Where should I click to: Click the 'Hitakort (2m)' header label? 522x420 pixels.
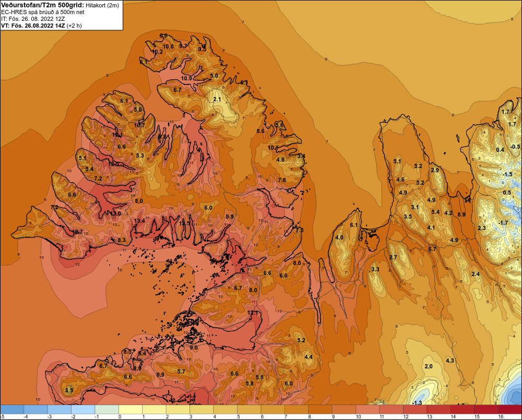(x=102, y=5)
